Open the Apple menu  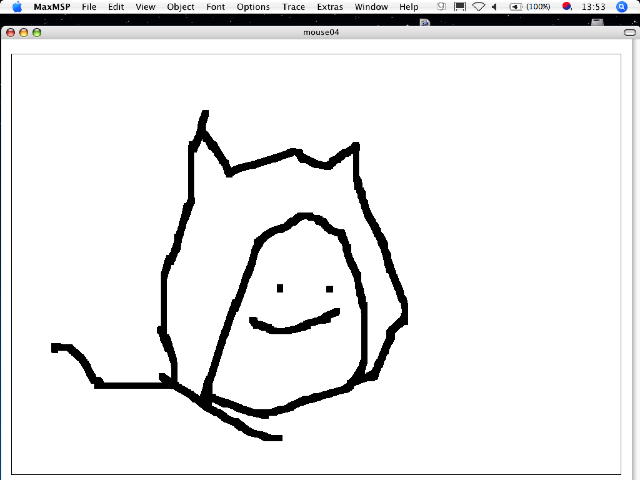[x=17, y=7]
